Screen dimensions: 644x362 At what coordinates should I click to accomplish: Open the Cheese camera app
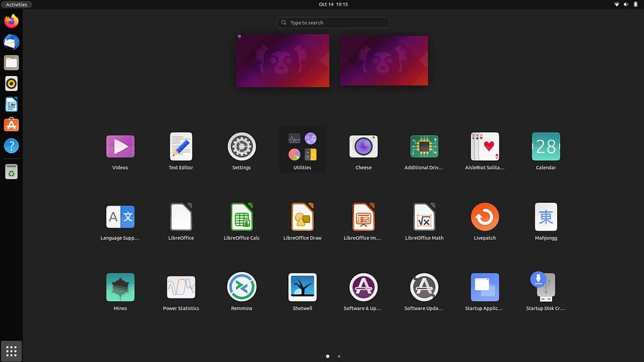(x=363, y=146)
